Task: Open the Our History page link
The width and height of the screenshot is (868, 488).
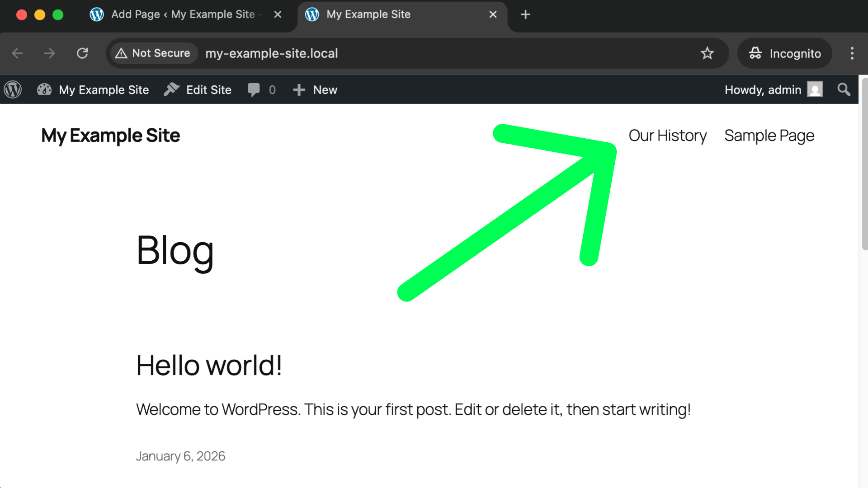Action: [x=667, y=136]
